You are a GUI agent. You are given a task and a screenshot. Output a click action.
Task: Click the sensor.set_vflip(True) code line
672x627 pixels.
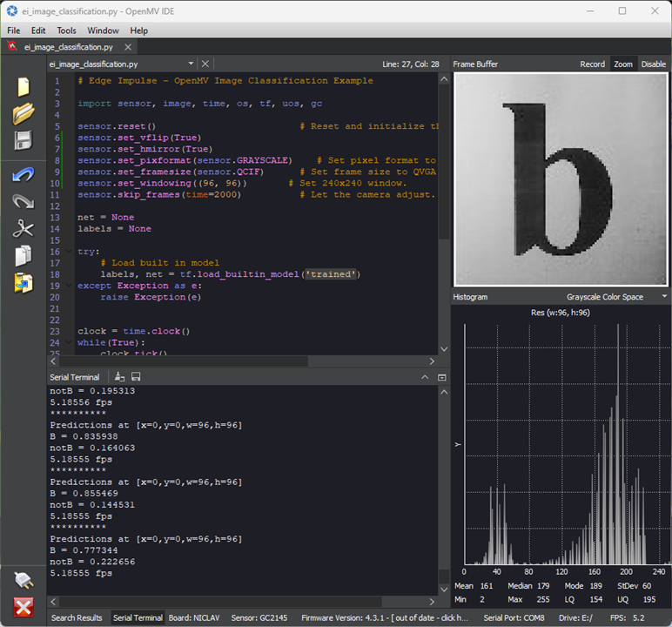[139, 138]
